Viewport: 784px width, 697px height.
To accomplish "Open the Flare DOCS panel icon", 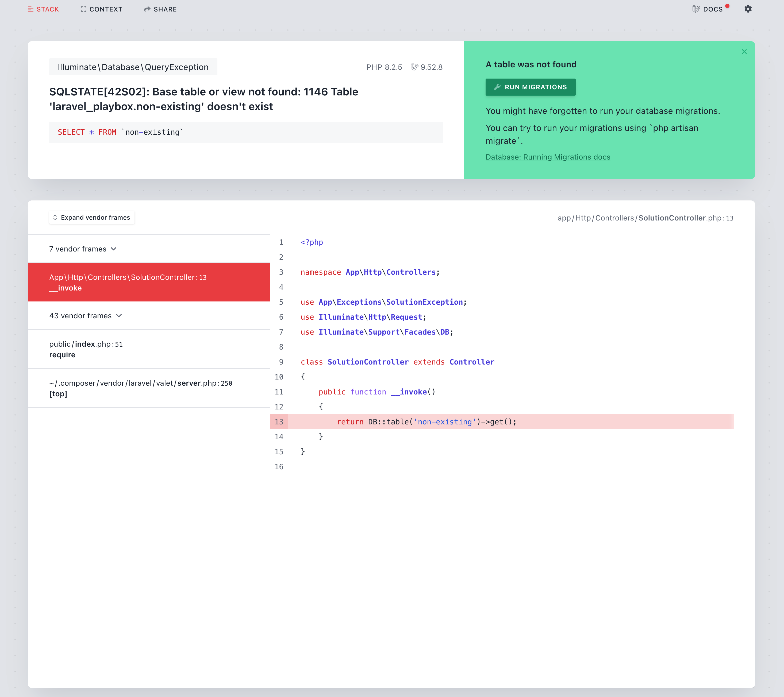I will click(696, 9).
